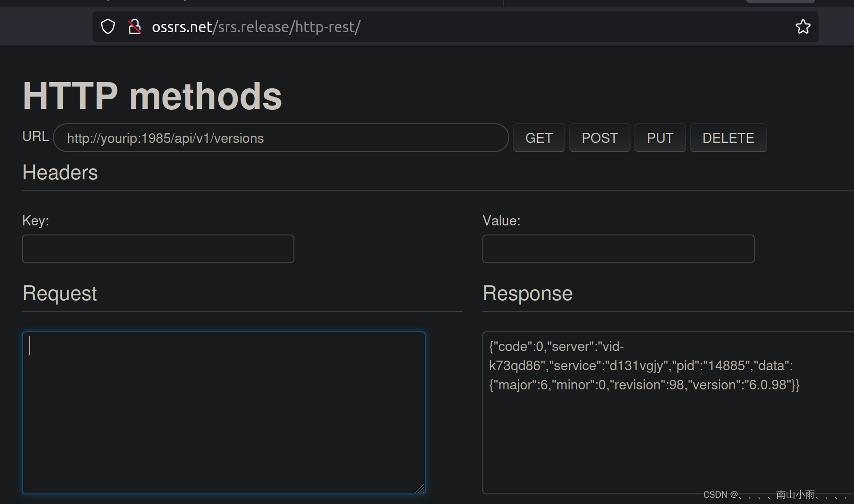
Task: Click the Value: label
Action: click(x=502, y=221)
